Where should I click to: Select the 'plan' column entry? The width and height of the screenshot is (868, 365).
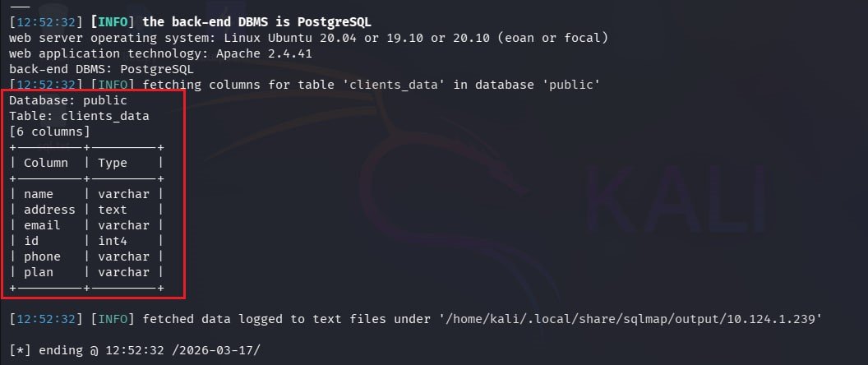tap(39, 272)
